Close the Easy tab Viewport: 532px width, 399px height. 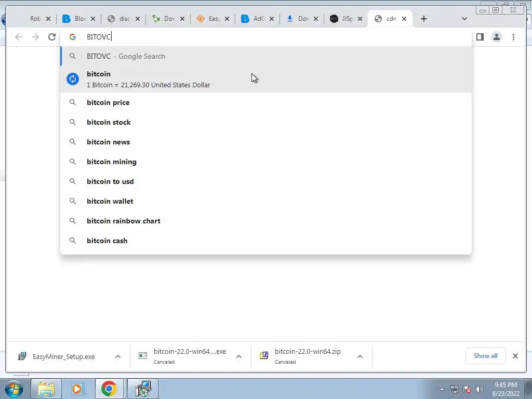(227, 19)
